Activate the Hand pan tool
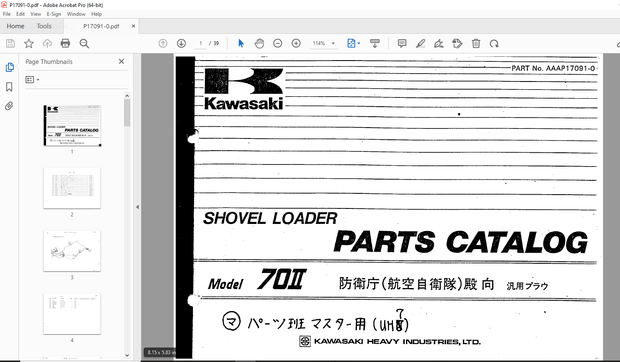The width and height of the screenshot is (620, 362). (259, 43)
